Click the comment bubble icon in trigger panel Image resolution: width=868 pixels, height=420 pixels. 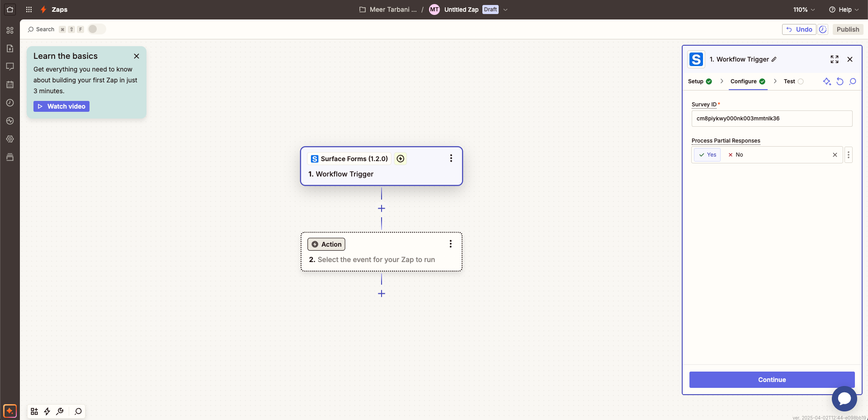853,81
